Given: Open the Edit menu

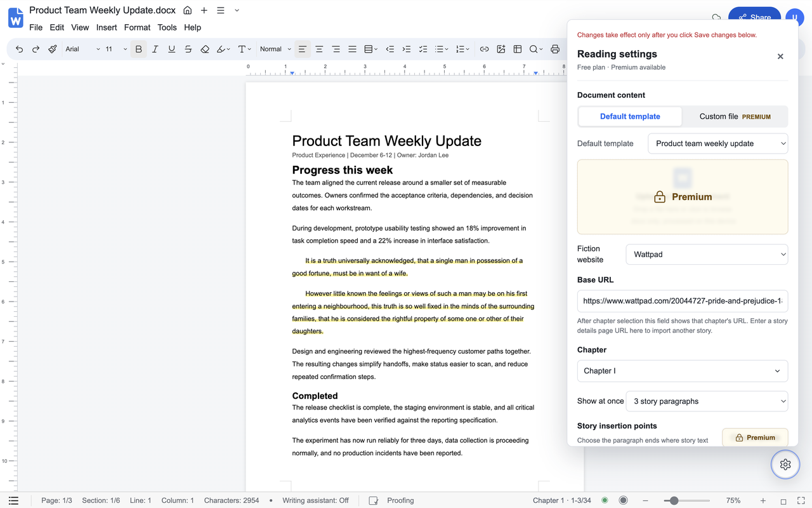Looking at the screenshot, I should click(56, 27).
